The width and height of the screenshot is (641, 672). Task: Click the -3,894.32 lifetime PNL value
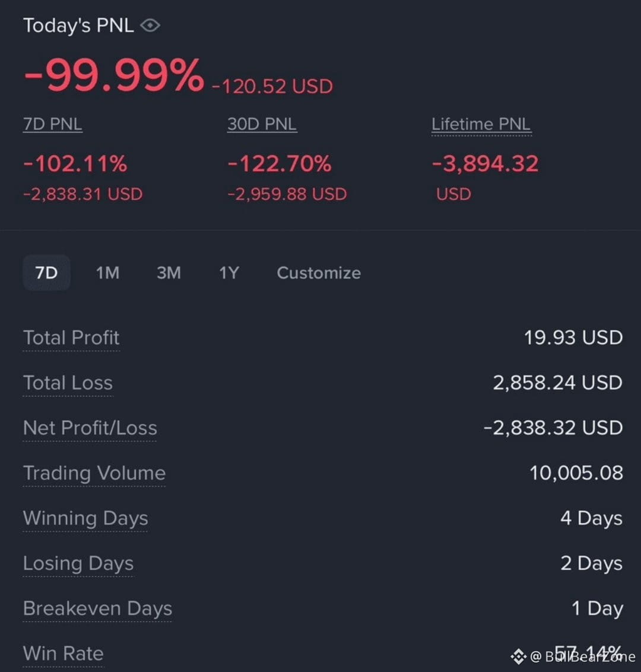pos(485,164)
